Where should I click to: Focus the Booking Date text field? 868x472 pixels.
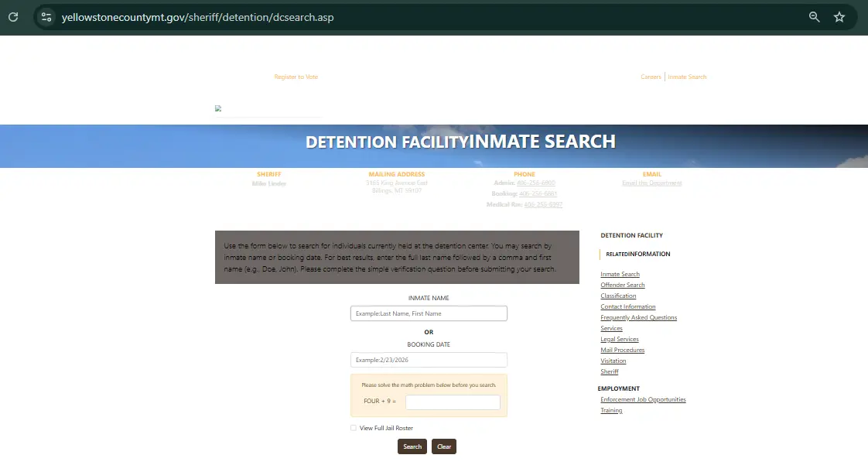click(x=429, y=360)
